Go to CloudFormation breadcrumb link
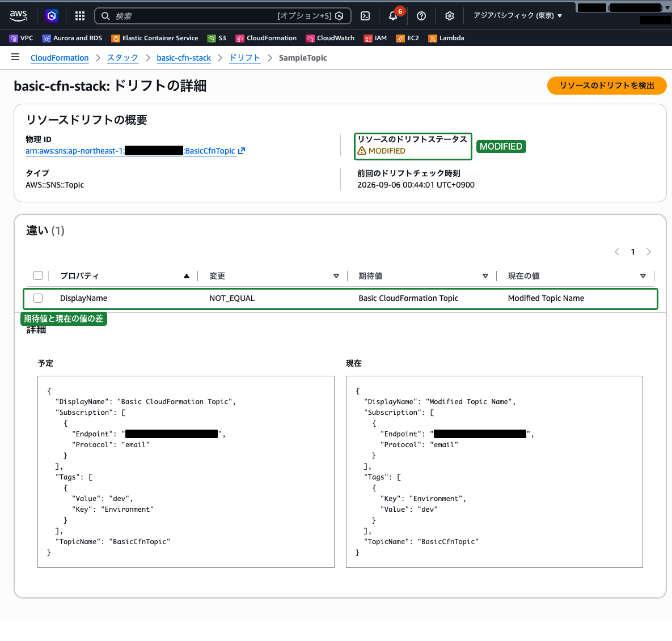The image size is (672, 641). [60, 58]
